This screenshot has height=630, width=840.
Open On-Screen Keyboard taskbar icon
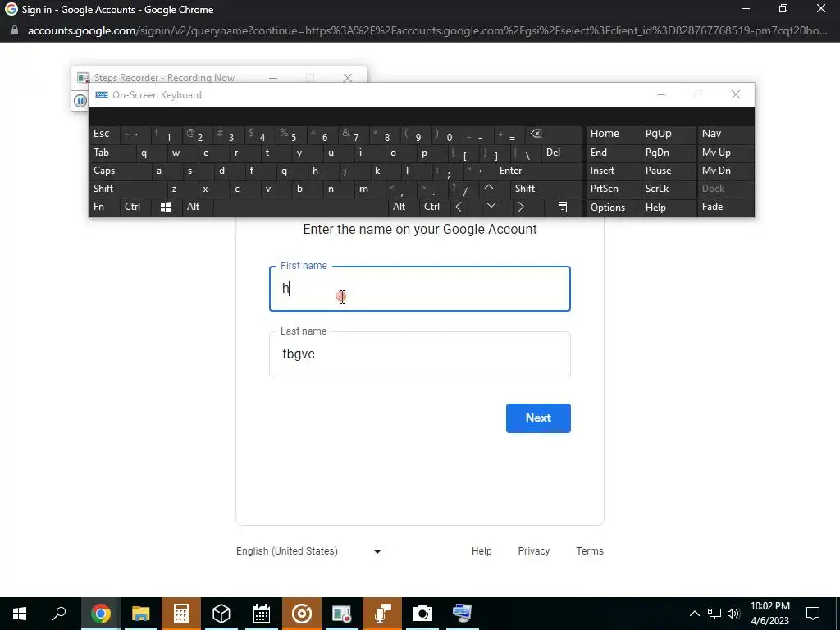click(463, 614)
